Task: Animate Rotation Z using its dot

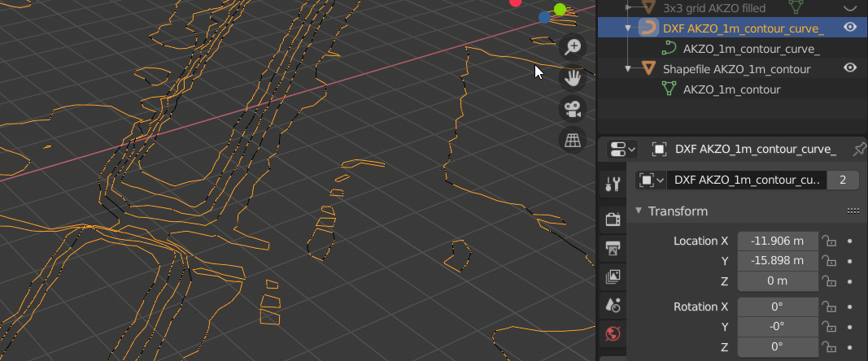Action: click(850, 347)
